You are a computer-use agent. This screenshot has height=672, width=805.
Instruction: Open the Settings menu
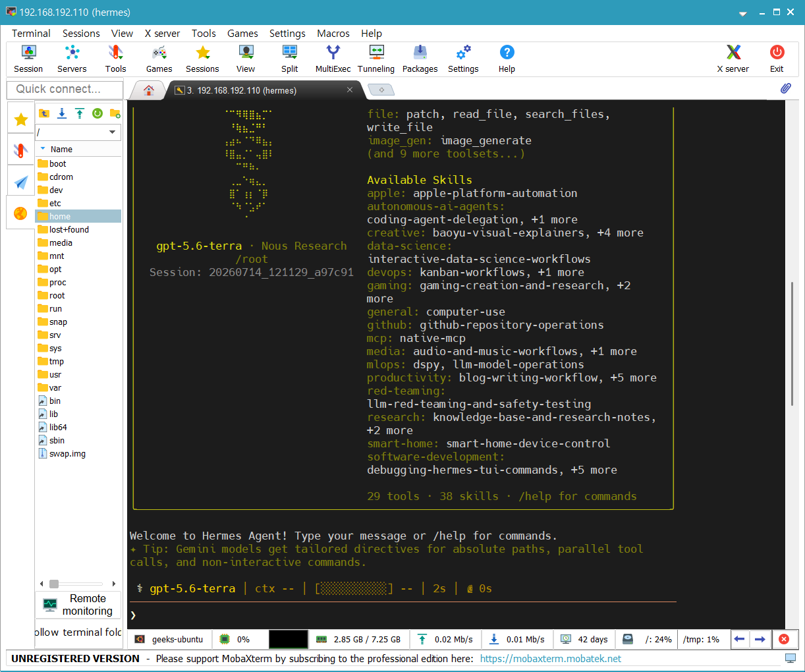pyautogui.click(x=287, y=33)
